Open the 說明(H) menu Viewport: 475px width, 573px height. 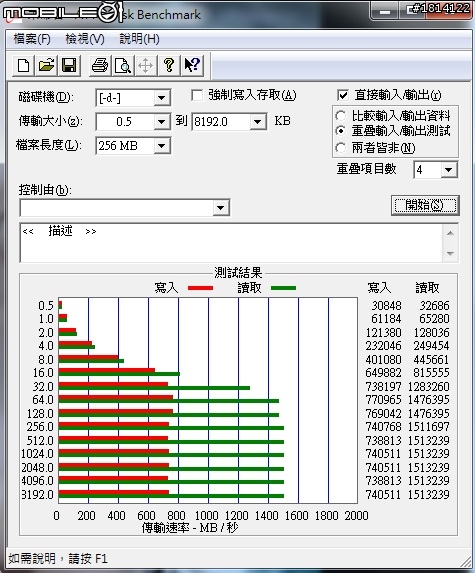tap(140, 39)
